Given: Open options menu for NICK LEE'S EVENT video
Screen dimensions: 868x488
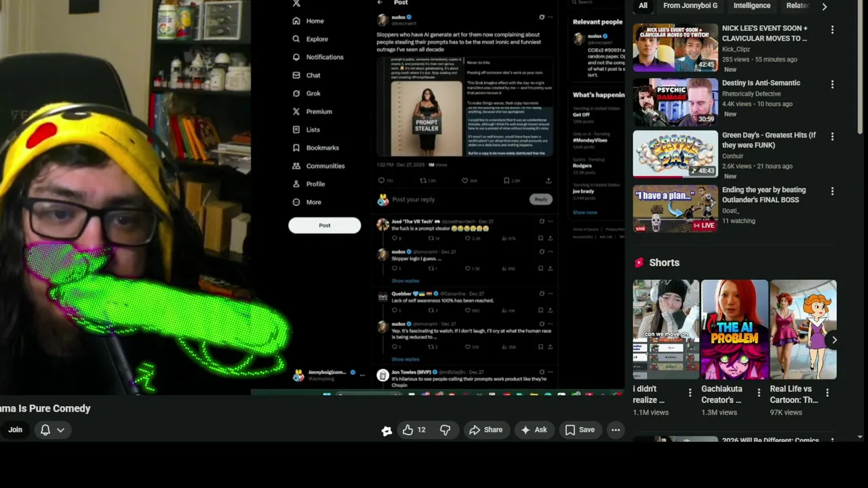Looking at the screenshot, I should pyautogui.click(x=832, y=30).
